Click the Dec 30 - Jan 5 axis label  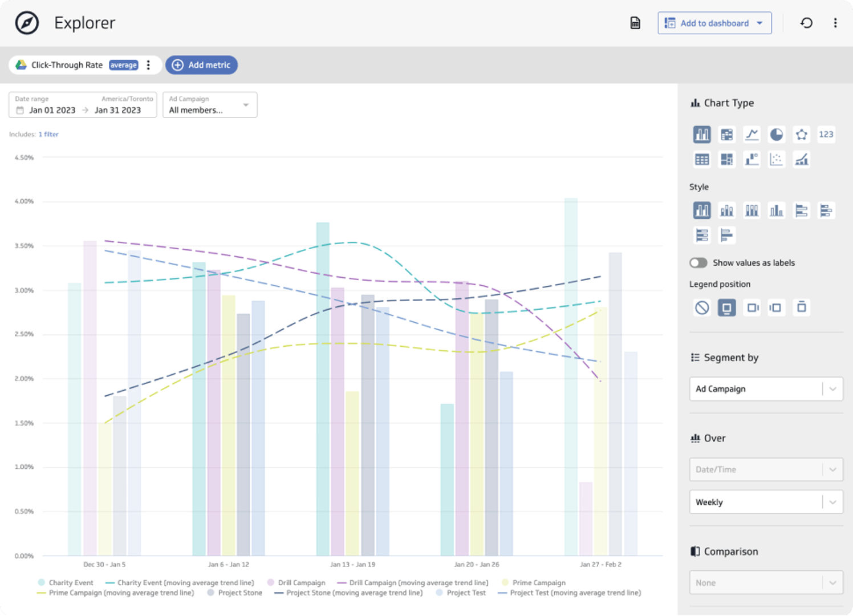click(x=104, y=565)
